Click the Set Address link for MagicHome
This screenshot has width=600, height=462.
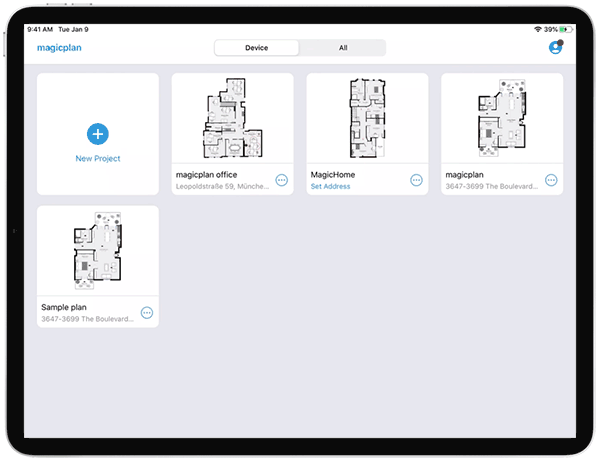point(330,186)
